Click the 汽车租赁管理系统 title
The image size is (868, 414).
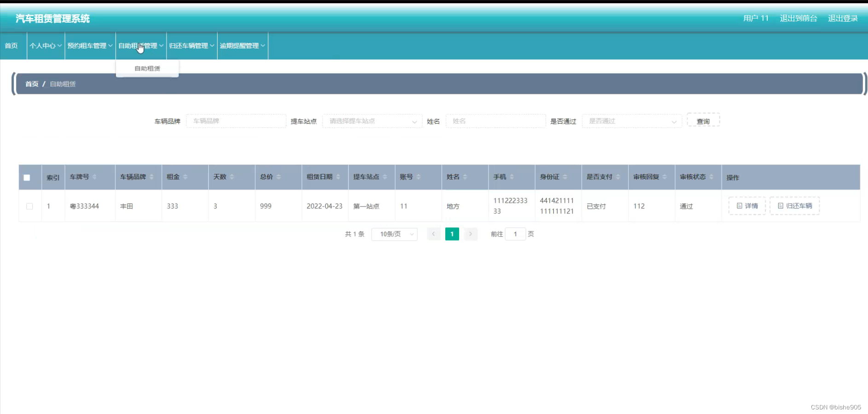tap(52, 18)
